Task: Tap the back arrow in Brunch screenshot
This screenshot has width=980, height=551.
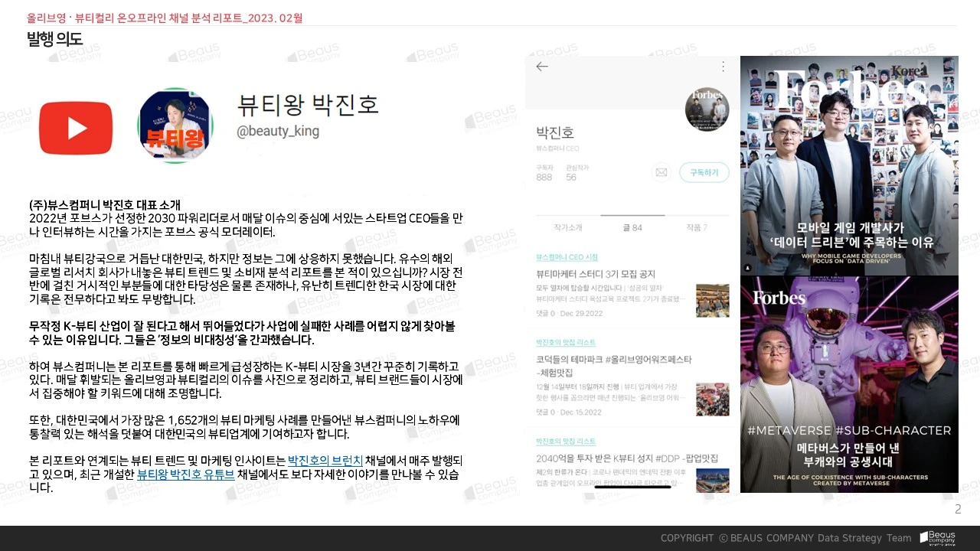Action: tap(542, 67)
